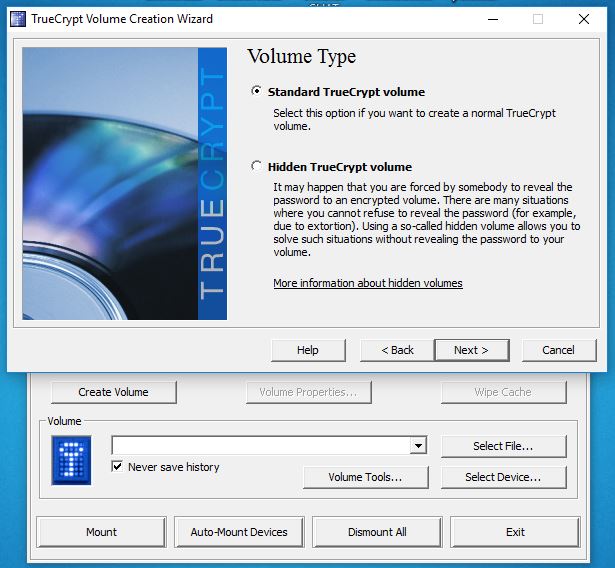The width and height of the screenshot is (615, 568).
Task: Click the Volume Type heading text
Action: pos(302,56)
